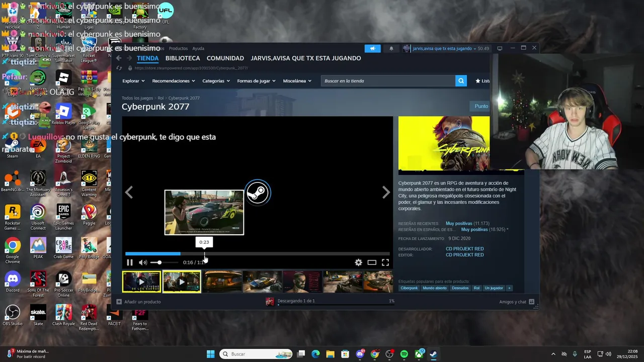The height and width of the screenshot is (362, 644).
Task: Open Roblox Player desktop icon
Action: [63, 114]
